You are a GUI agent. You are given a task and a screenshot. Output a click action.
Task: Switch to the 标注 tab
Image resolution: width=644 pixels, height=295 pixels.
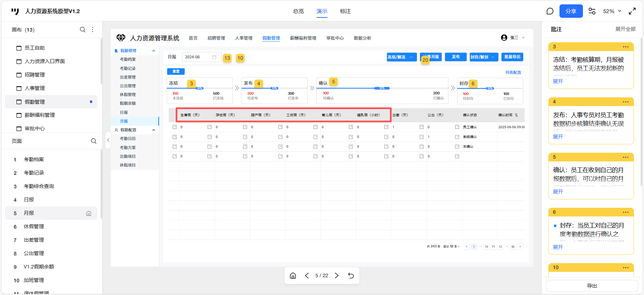tap(345, 11)
